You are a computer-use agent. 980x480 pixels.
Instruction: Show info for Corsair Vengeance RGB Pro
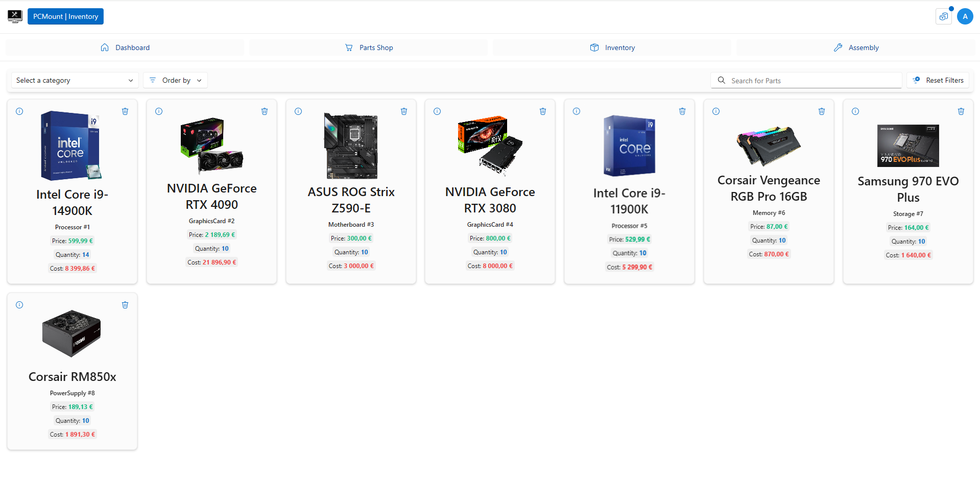[716, 111]
